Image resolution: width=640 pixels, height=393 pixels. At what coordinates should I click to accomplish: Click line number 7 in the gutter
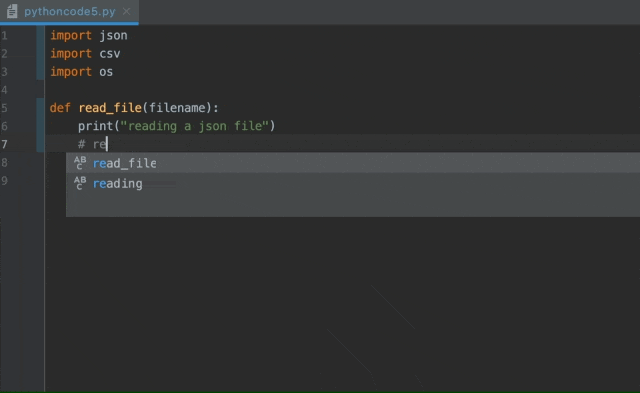[x=4, y=144]
